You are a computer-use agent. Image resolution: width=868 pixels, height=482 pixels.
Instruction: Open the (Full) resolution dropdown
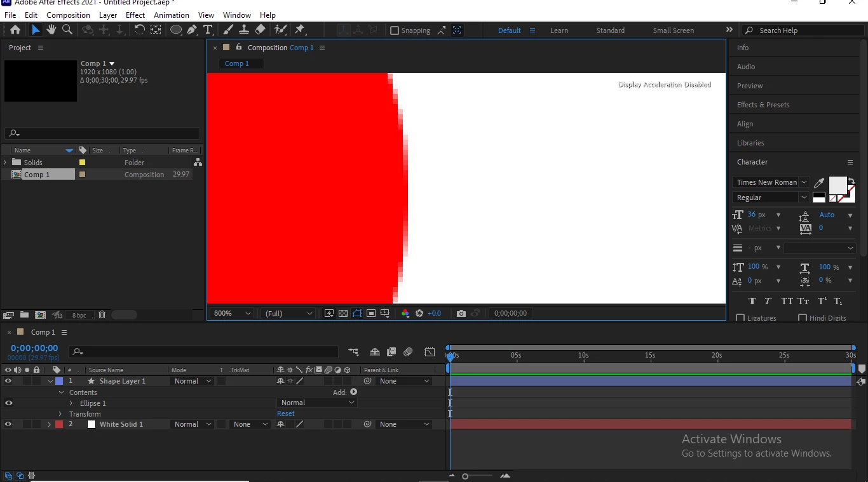[x=288, y=313]
